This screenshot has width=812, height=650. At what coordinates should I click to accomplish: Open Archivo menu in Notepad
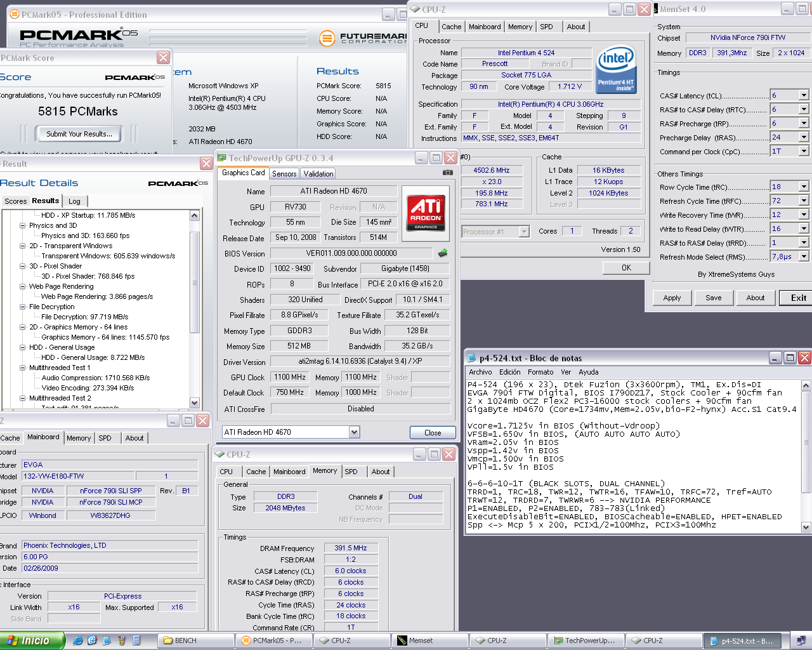pyautogui.click(x=480, y=372)
